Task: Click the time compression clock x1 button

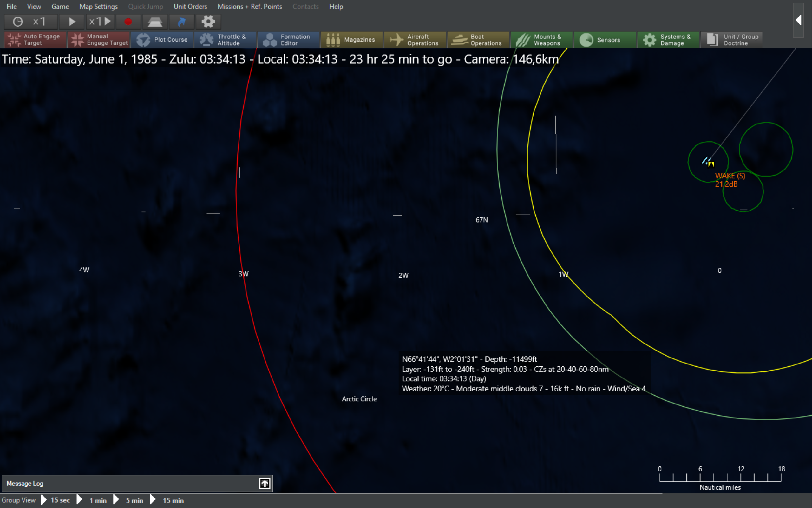Action: pos(30,22)
